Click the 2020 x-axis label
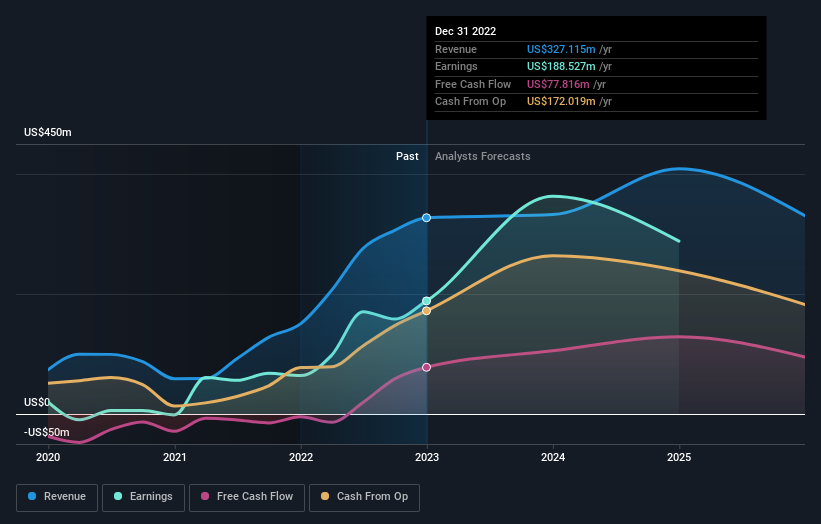This screenshot has width=821, height=524. pyautogui.click(x=48, y=458)
